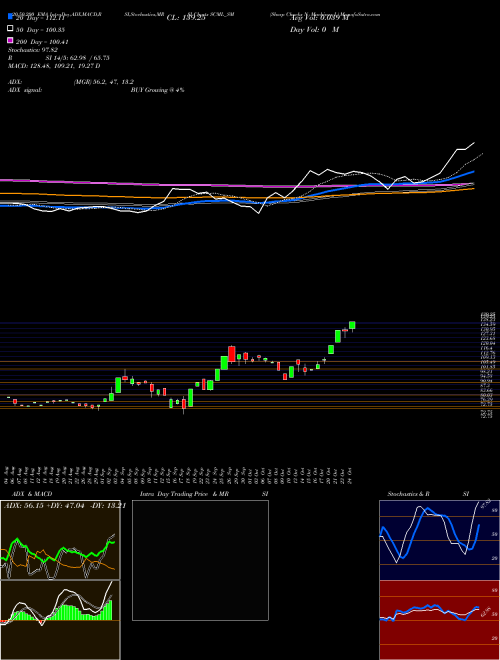Click the tall red candlestick near 120.94

click(231, 354)
